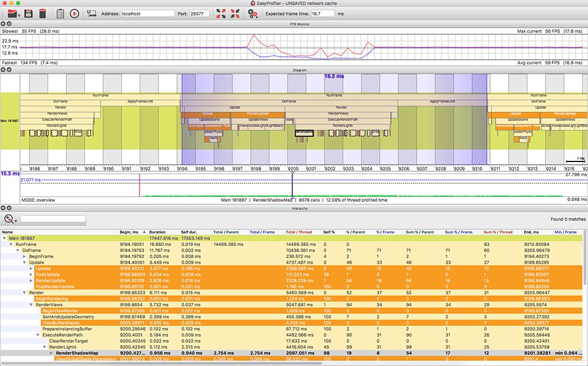Delete captured profiling data with trash icon

click(42, 13)
